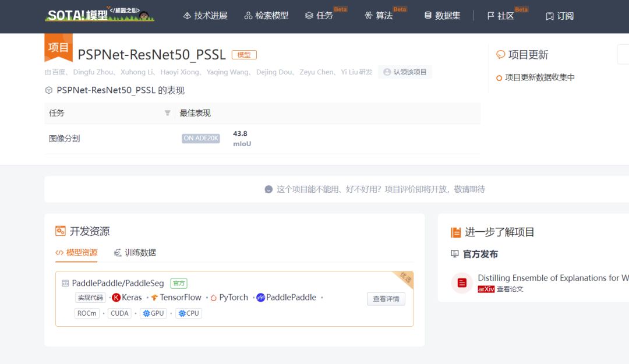This screenshot has height=364, width=629.
Task: Click the 开发资源 section icon
Action: (x=61, y=231)
